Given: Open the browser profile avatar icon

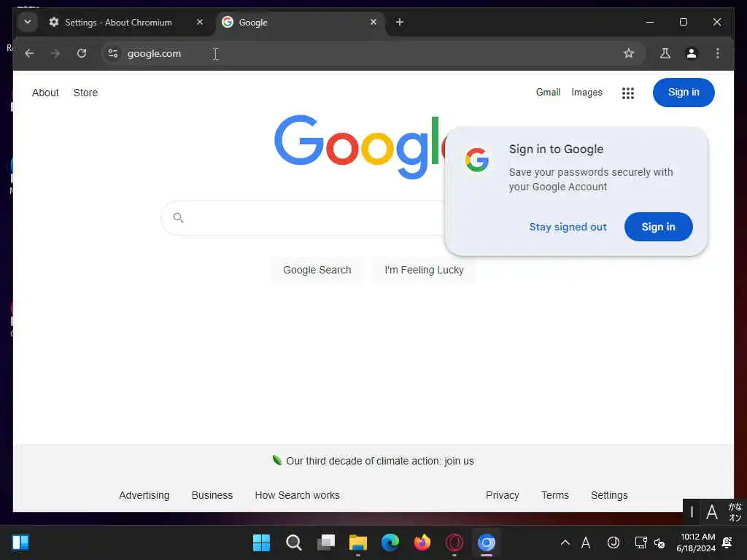Looking at the screenshot, I should click(692, 53).
